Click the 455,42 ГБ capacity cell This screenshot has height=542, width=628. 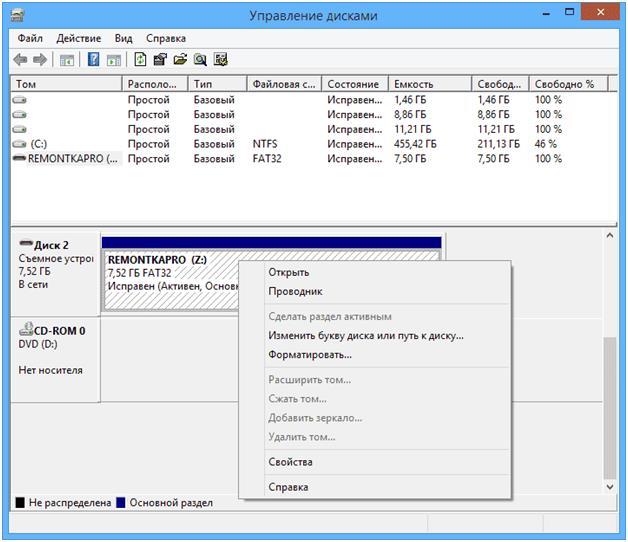pos(415,144)
